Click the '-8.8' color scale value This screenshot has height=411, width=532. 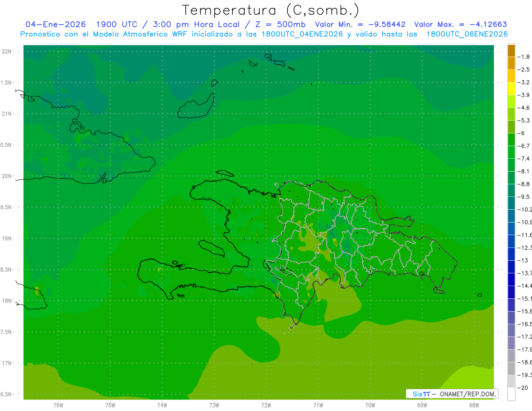click(x=524, y=184)
